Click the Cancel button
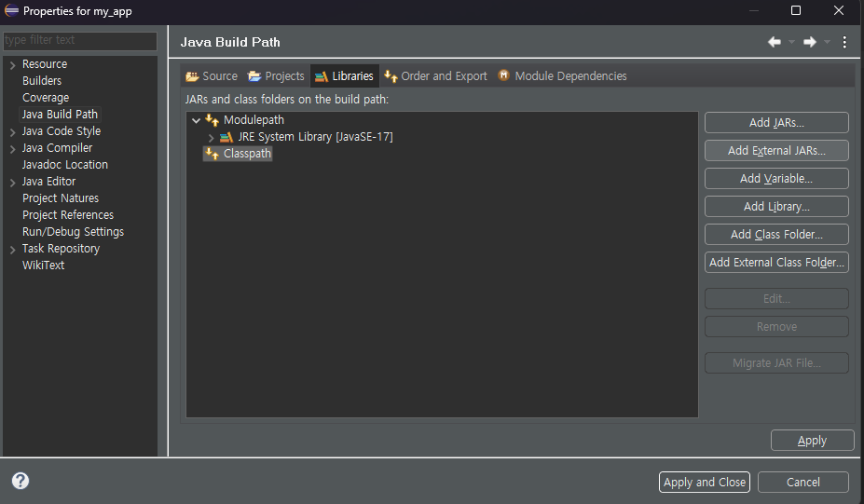This screenshot has height=504, width=864. coord(802,482)
